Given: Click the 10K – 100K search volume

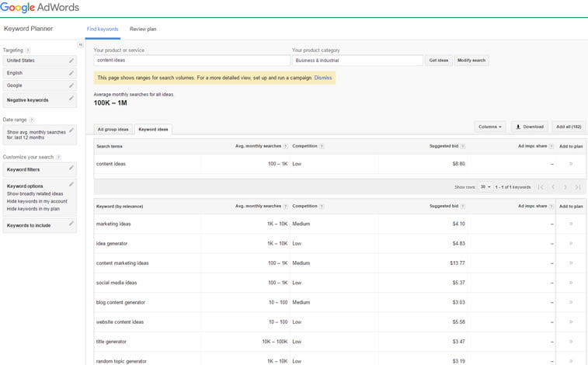Looking at the screenshot, I should tap(274, 342).
